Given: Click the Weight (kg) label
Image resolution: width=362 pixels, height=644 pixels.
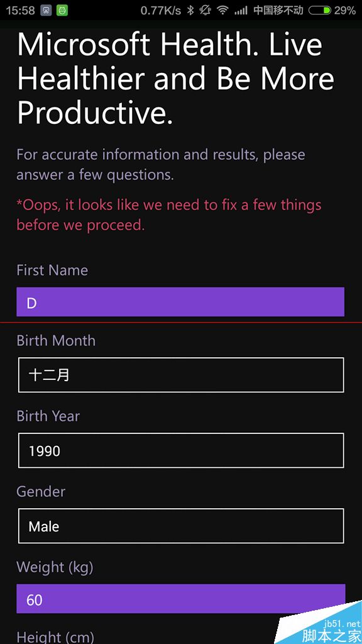Looking at the screenshot, I should (x=55, y=567).
